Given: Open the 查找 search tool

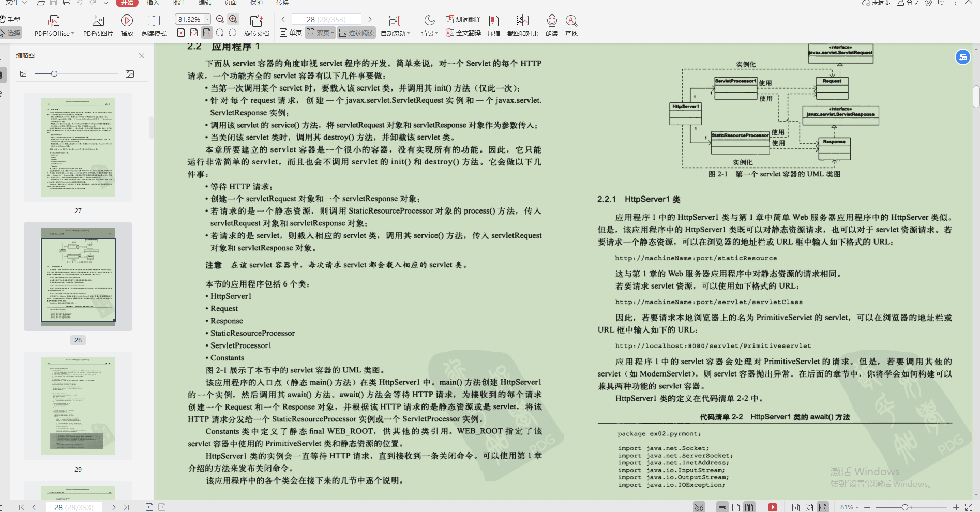Looking at the screenshot, I should click(x=571, y=26).
